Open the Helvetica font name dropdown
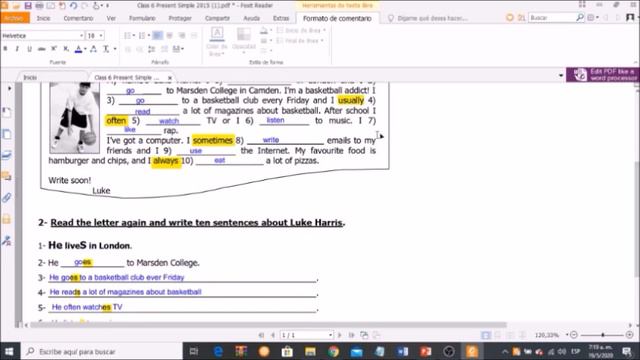The width and height of the screenshot is (640, 360). (81, 36)
